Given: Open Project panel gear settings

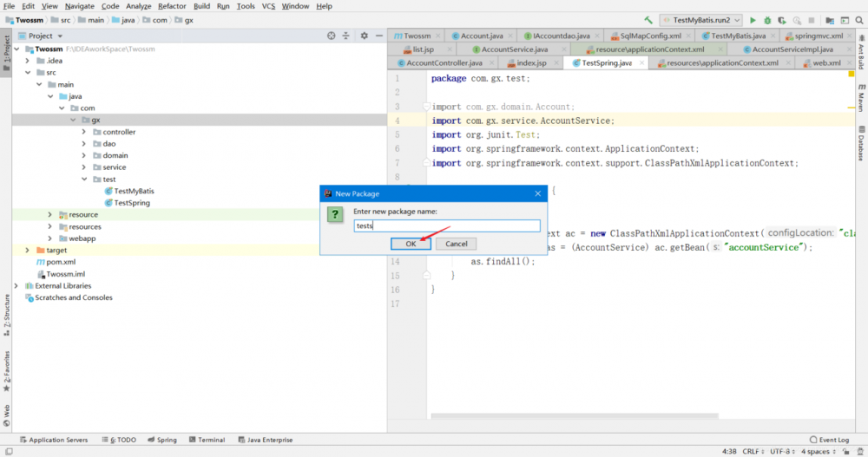Looking at the screenshot, I should click(x=365, y=36).
